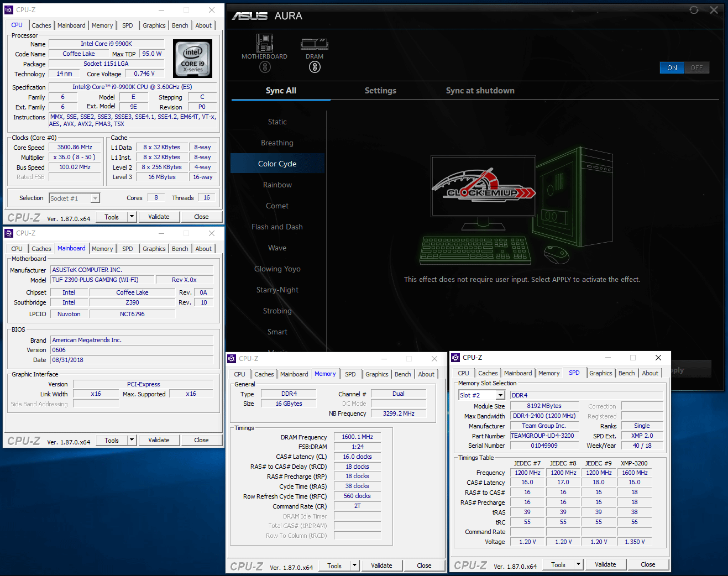This screenshot has height=576, width=728.
Task: Select the DRAM device icon in AURA
Action: point(315,44)
